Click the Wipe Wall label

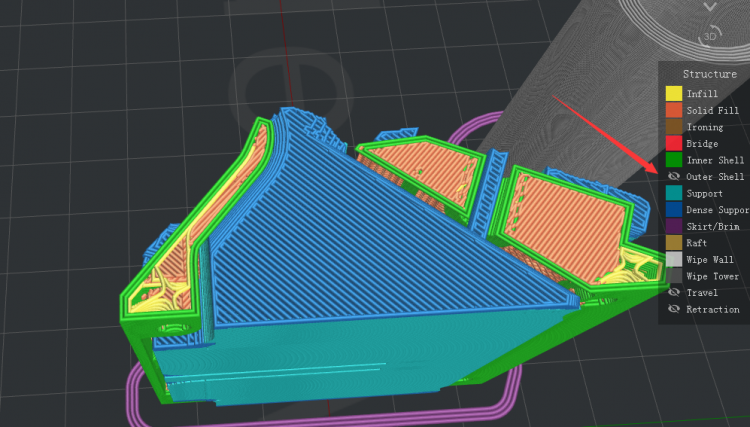click(x=710, y=260)
